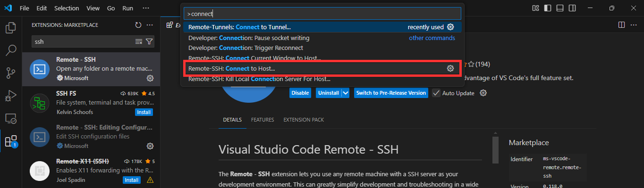The width and height of the screenshot is (644, 188).
Task: Configure keybinding gear for Connect to Host command
Action: [x=450, y=68]
